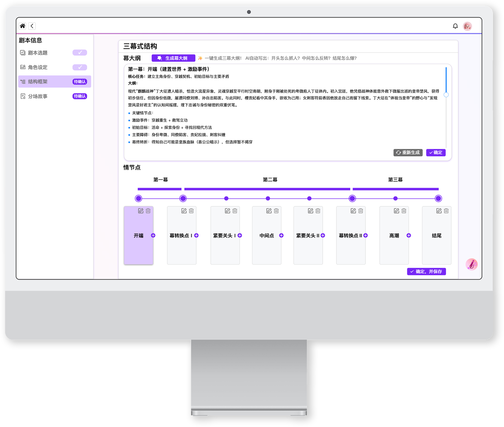Select the 中间点 timeline node
The width and height of the screenshot is (504, 427).
(x=268, y=199)
